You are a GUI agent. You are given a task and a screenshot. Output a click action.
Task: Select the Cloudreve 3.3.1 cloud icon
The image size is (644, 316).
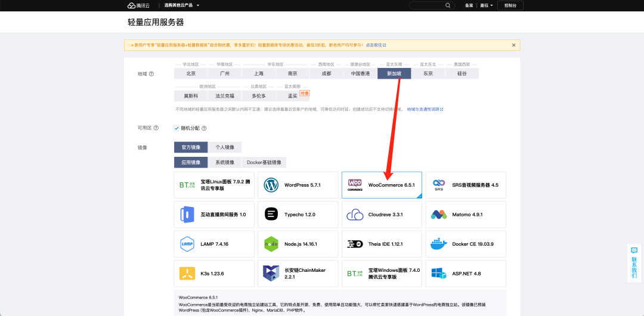[x=355, y=215]
